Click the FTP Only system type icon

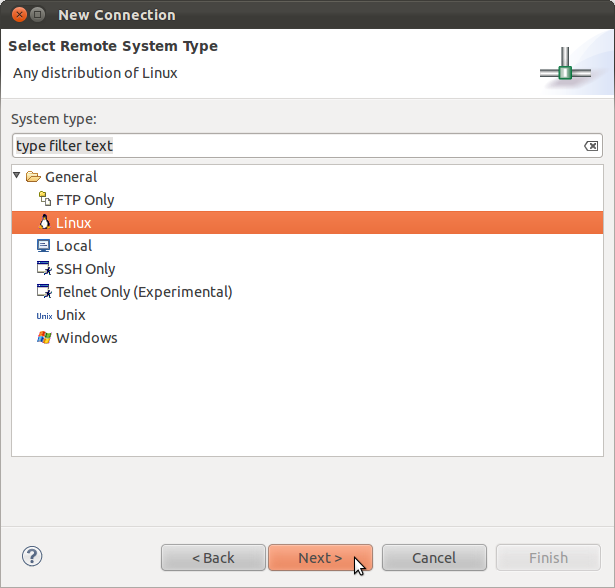(45, 199)
